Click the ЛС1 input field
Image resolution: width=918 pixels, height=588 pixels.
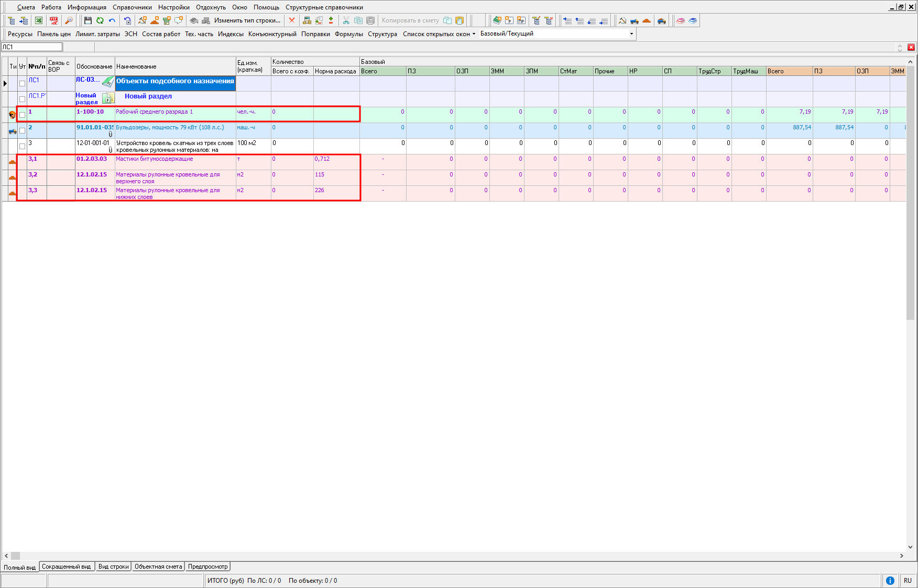(31, 47)
